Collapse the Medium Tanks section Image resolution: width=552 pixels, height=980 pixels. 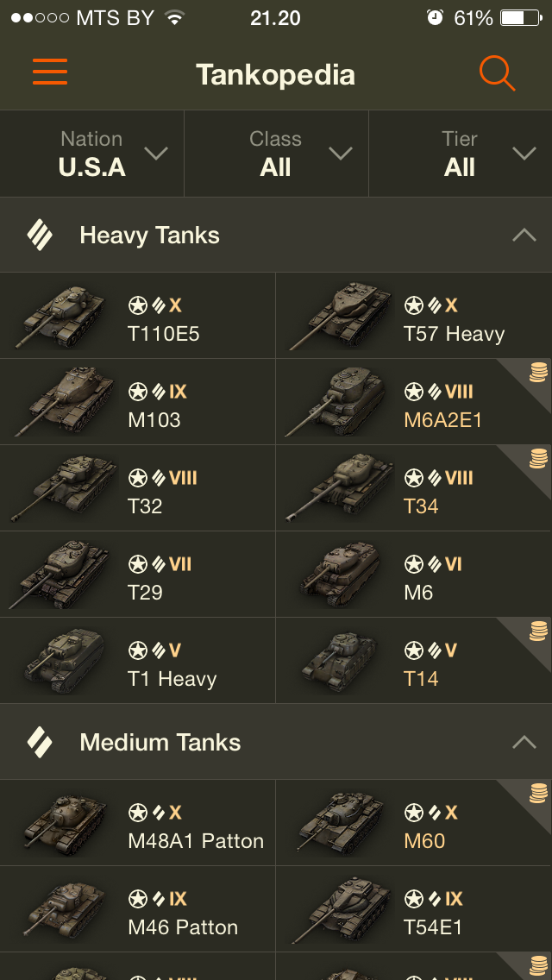click(x=524, y=742)
